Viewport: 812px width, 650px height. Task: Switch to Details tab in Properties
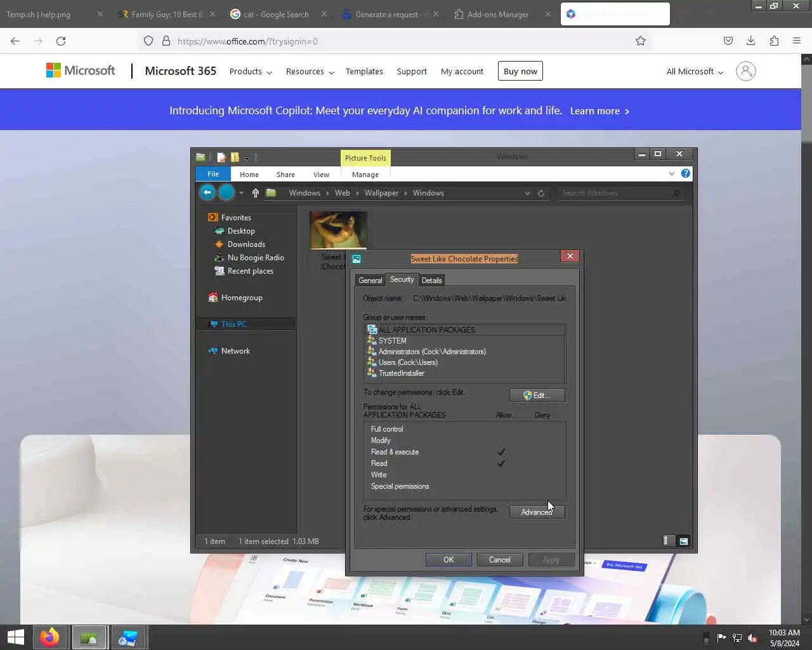pos(431,280)
